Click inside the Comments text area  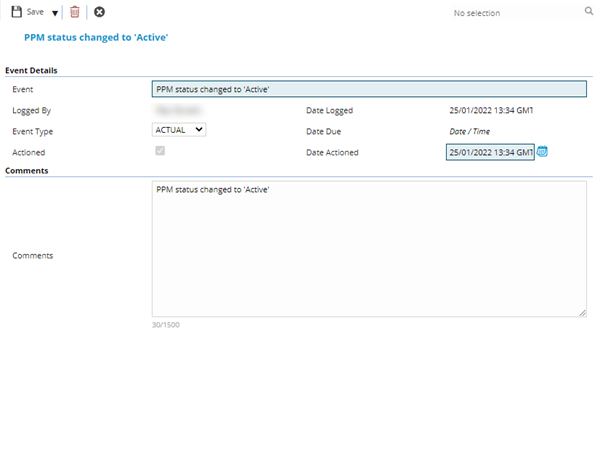368,248
